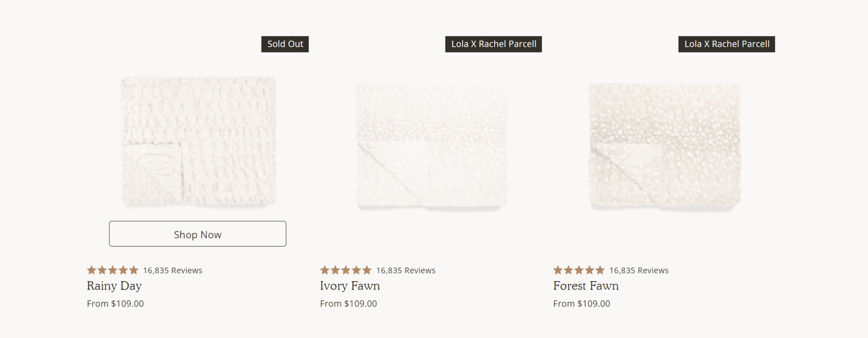Click the star rating for Forest Fawn
The image size is (868, 338).
[579, 270]
